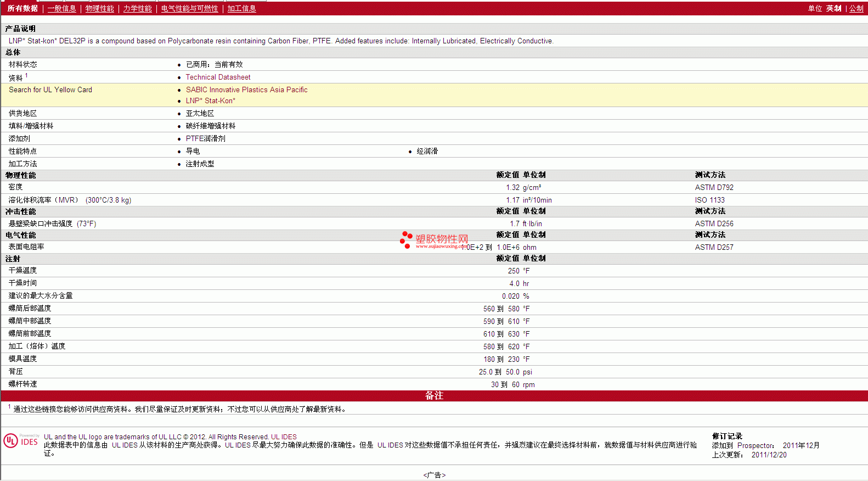This screenshot has width=868, height=481.
Task: Follow the LNP* Stat-Kon* link
Action: click(x=210, y=101)
